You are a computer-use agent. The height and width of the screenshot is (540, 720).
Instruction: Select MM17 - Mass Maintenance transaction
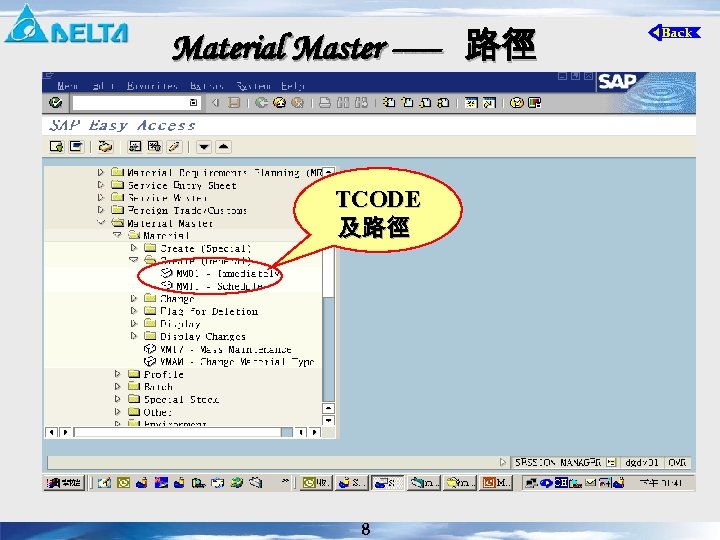point(218,349)
